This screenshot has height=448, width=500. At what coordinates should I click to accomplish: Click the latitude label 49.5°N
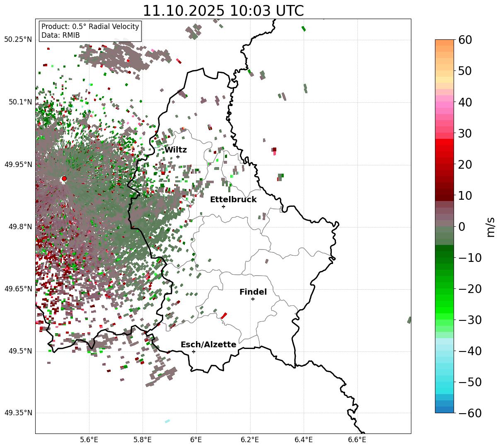click(x=20, y=351)
